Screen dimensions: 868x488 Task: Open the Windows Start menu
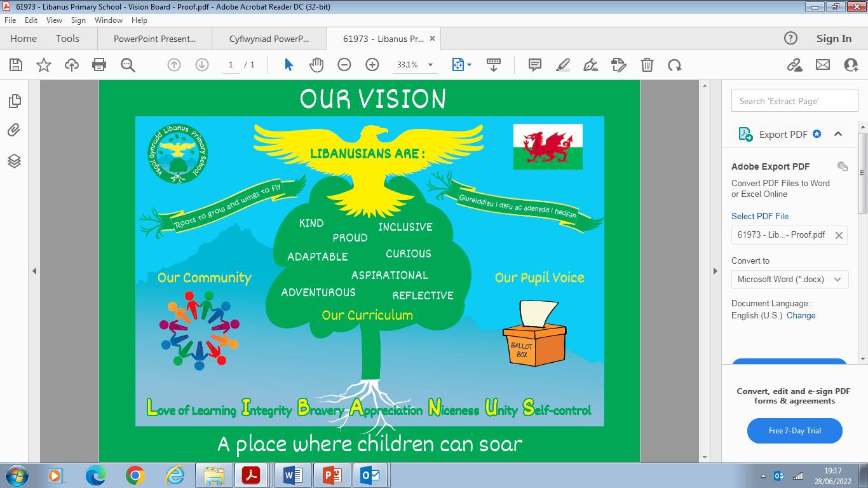coord(16,475)
